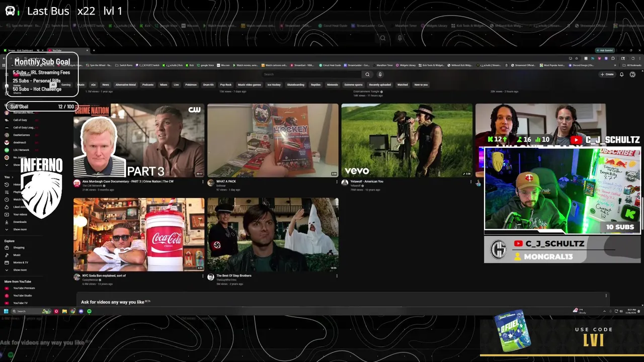Click Yelawolf - American You title
Screen dimensions: 644x362
[x=367, y=182]
